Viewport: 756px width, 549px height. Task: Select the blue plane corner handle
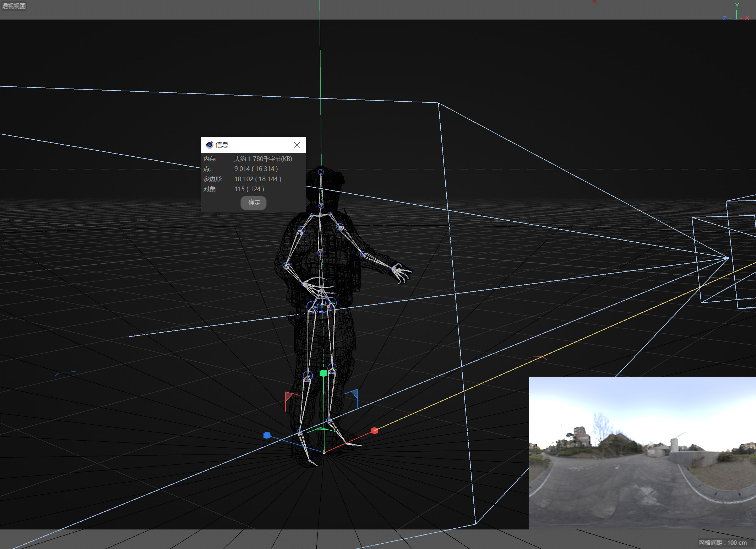tap(354, 394)
